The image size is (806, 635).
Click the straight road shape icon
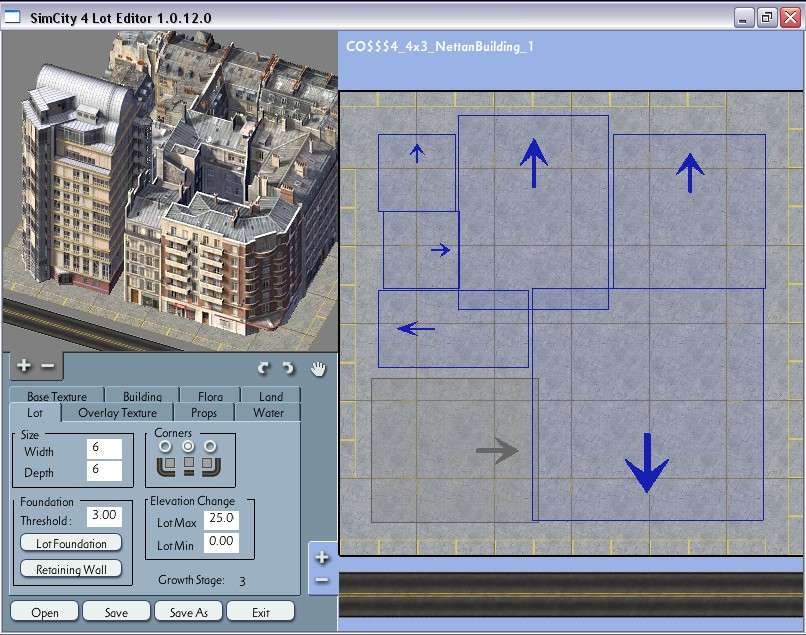(189, 466)
